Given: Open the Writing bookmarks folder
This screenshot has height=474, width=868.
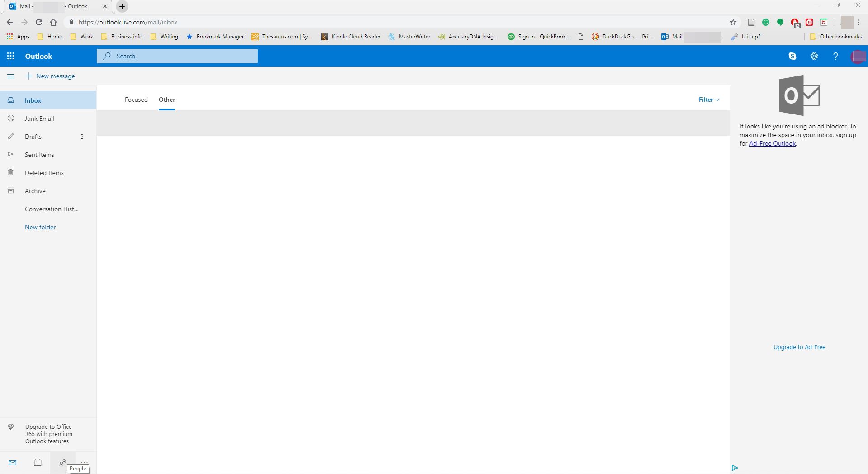Looking at the screenshot, I should click(x=164, y=37).
